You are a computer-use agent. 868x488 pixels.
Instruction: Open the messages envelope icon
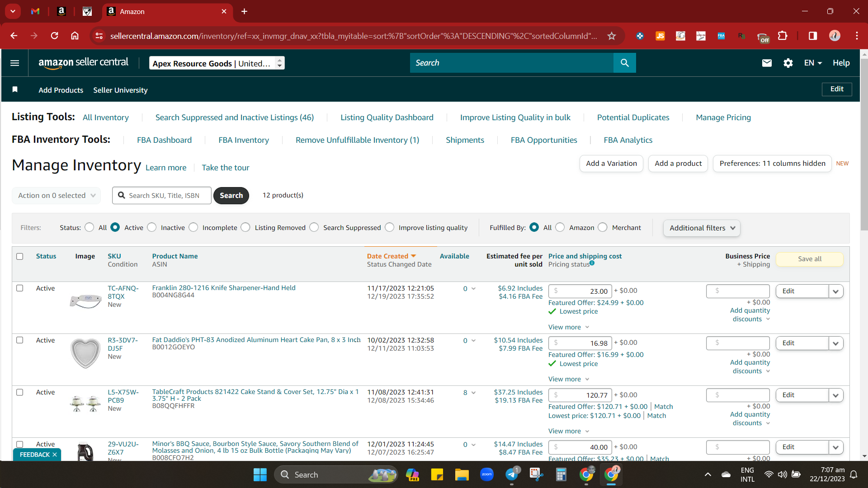pyautogui.click(x=767, y=63)
